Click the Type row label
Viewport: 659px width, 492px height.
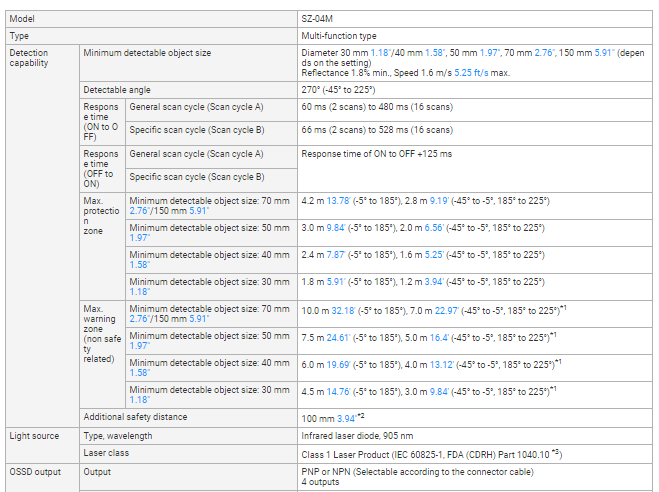[19, 36]
